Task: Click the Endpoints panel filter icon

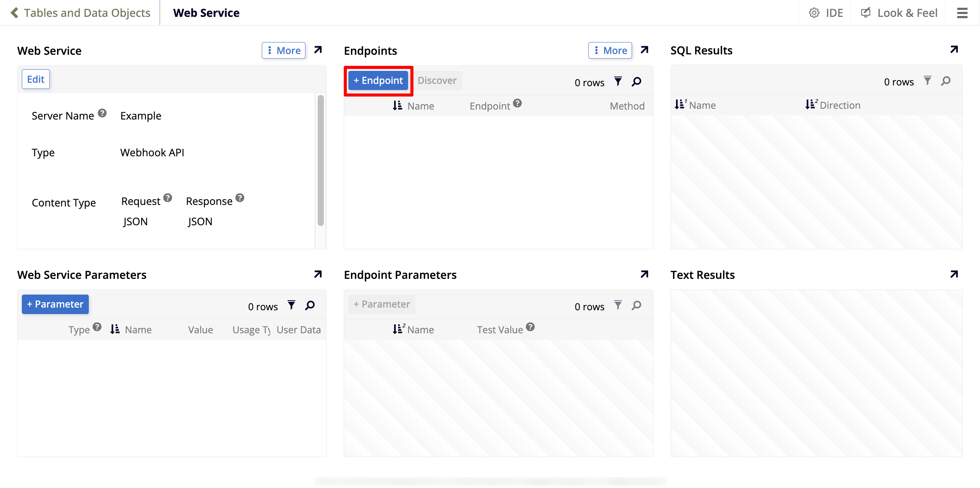Action: [618, 81]
